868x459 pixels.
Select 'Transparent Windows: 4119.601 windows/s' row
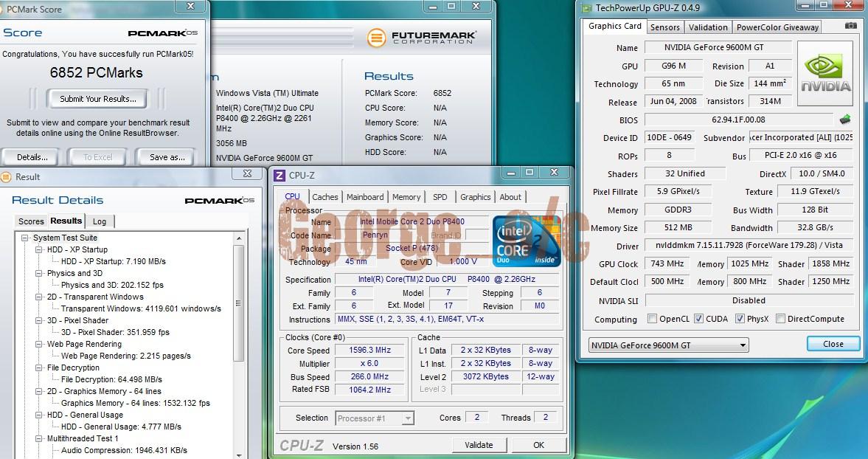pos(141,308)
